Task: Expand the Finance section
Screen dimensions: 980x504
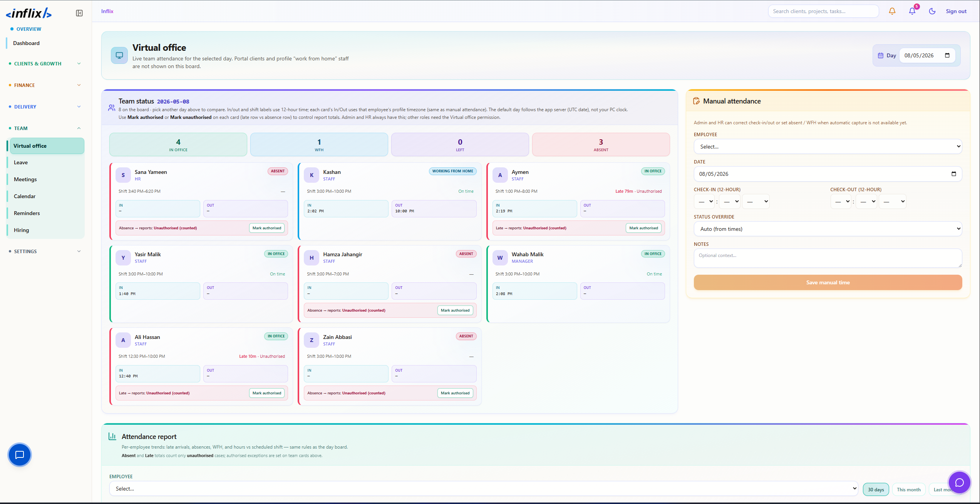Action: 45,85
